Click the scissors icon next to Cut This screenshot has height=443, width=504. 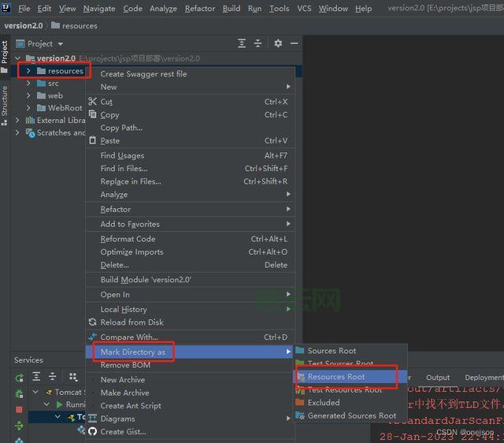pyautogui.click(x=93, y=102)
